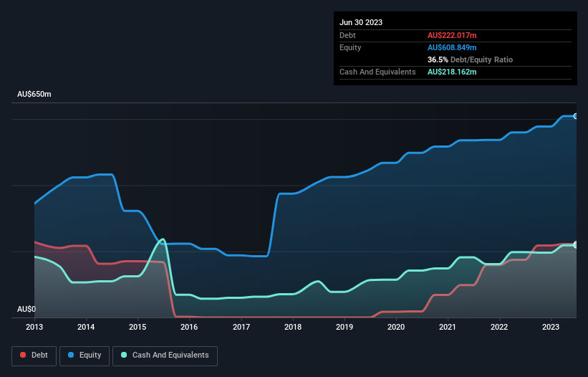
Task: Click the Jun 30 2023 tooltip date
Action: pos(361,22)
